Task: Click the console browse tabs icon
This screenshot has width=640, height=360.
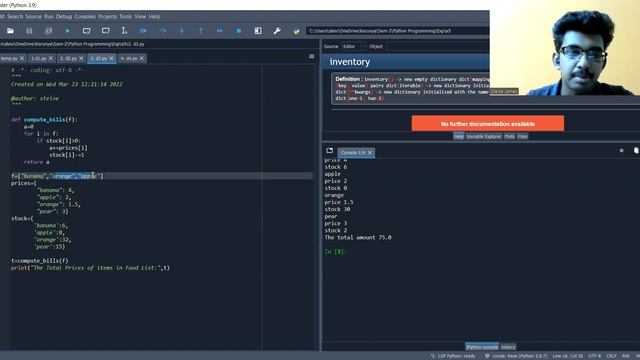Action: 329,151
